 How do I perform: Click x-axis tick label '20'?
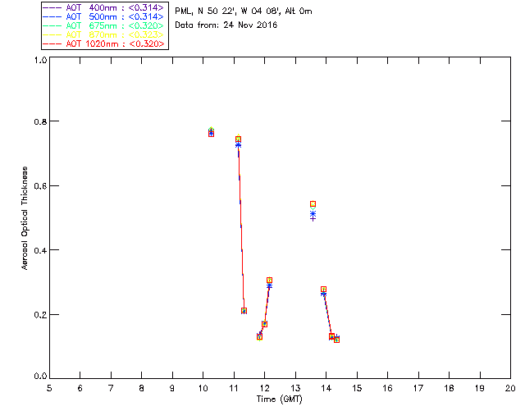click(x=510, y=388)
